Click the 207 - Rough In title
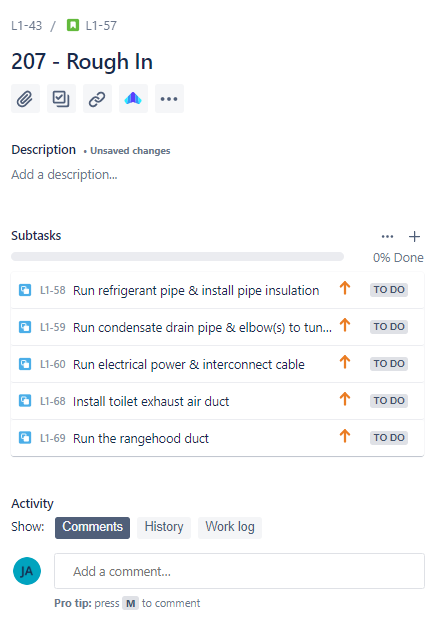This screenshot has height=639, width=440. [x=82, y=62]
